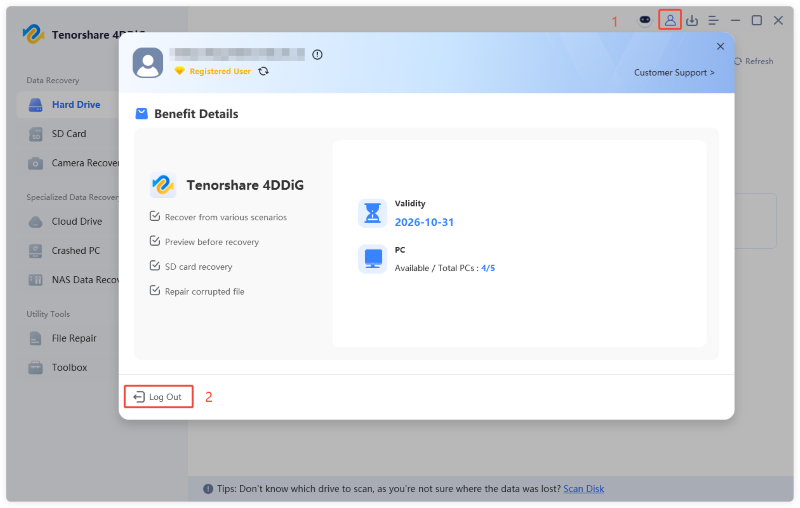This screenshot has width=800, height=508.
Task: Click the Cloud Drive sidebar icon
Action: tap(36, 222)
